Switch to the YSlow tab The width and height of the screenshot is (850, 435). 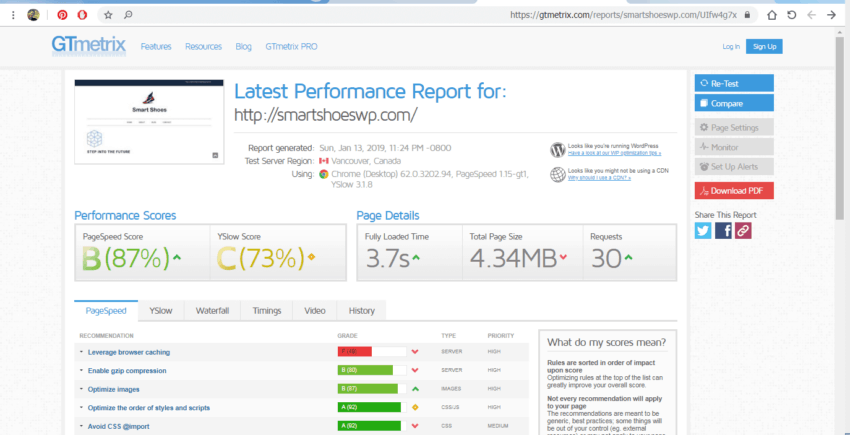[x=161, y=311]
